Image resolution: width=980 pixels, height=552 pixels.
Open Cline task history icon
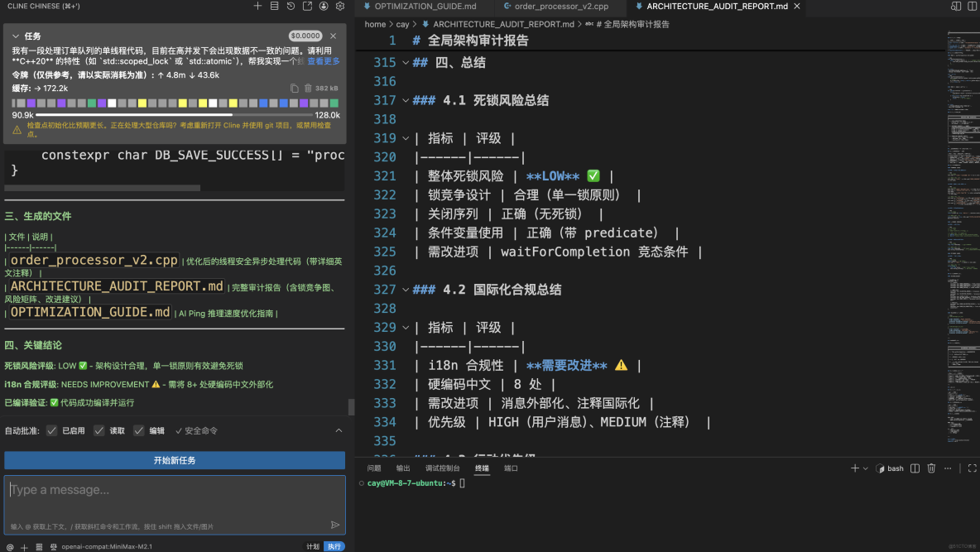pyautogui.click(x=290, y=7)
